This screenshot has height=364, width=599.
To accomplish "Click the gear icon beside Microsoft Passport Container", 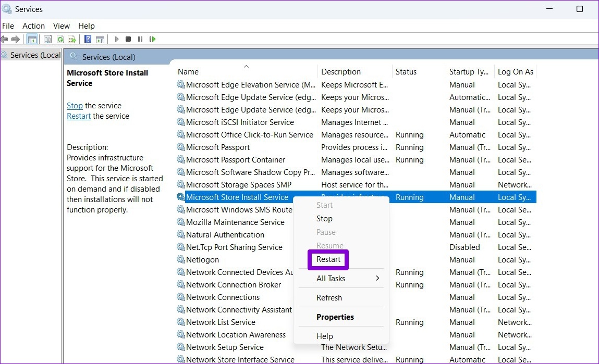I will pyautogui.click(x=181, y=159).
